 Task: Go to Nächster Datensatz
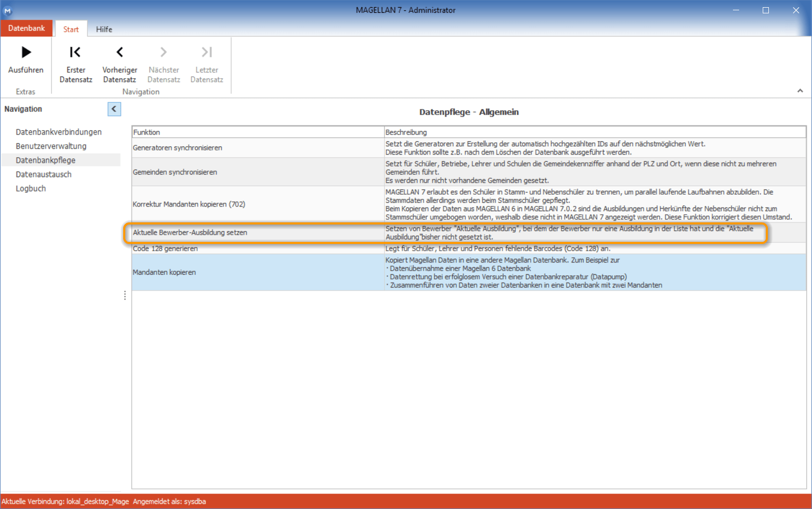pyautogui.click(x=164, y=64)
